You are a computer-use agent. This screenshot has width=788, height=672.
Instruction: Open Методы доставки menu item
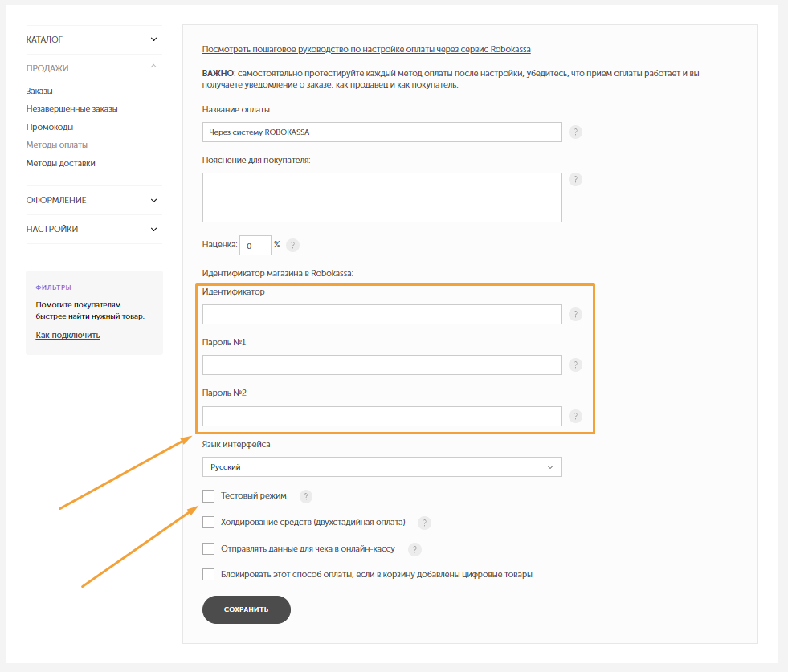[x=61, y=163]
